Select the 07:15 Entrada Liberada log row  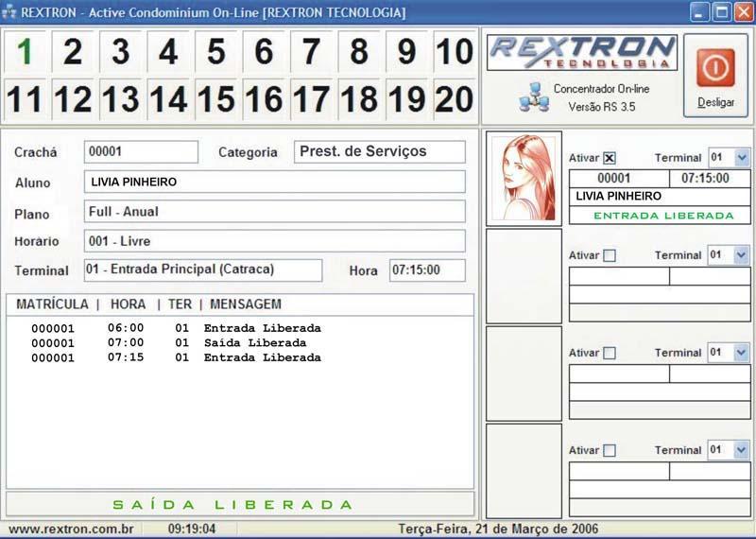pyautogui.click(x=176, y=357)
